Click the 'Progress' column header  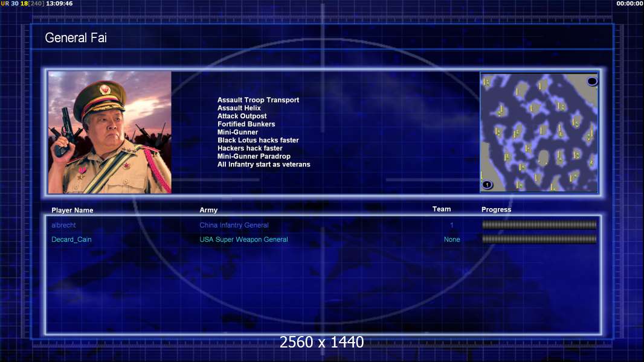496,209
